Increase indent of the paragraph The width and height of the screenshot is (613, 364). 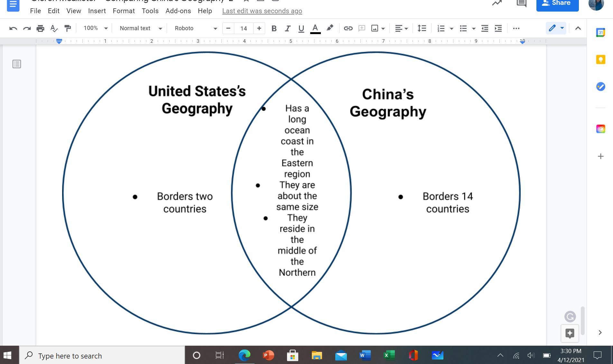(498, 28)
